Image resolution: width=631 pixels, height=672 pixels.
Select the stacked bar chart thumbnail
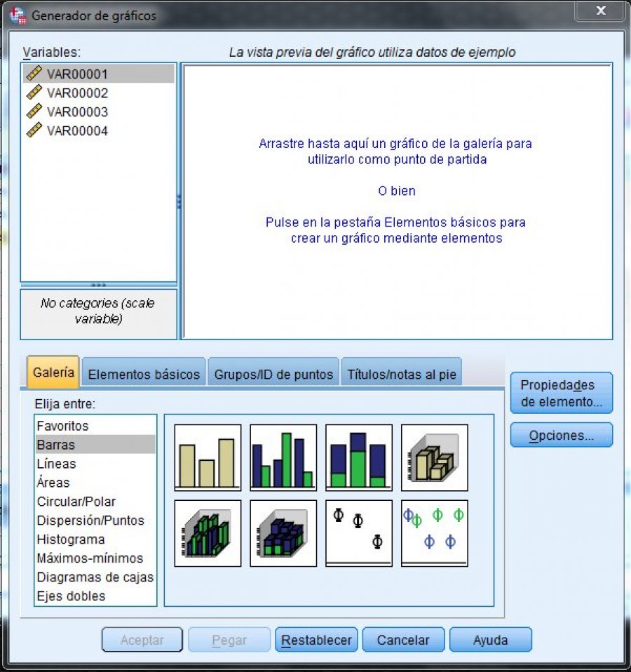tap(358, 457)
